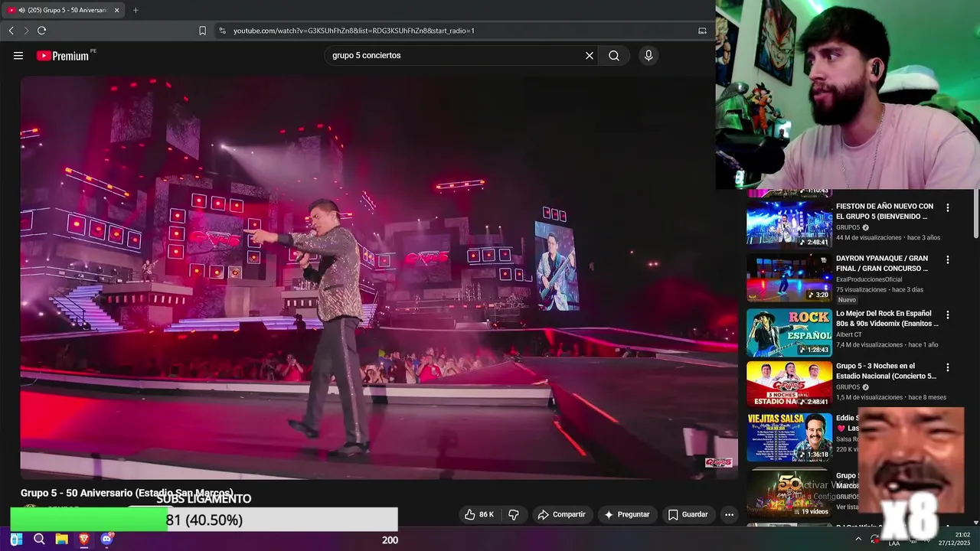The image size is (980, 551).
Task: Open Viejitas Salsa video thumbnail
Action: [x=789, y=438]
